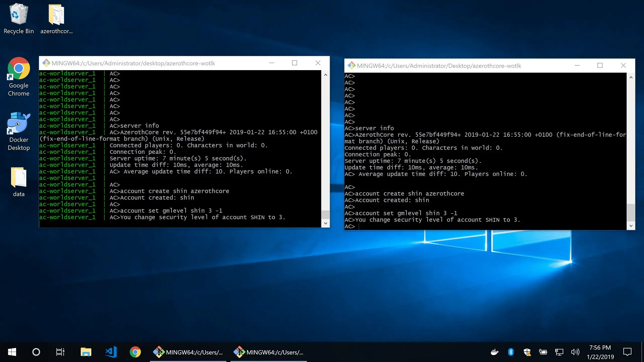Click Git icon in right MINGW64 title bar
The width and height of the screenshot is (644, 362).
click(351, 65)
